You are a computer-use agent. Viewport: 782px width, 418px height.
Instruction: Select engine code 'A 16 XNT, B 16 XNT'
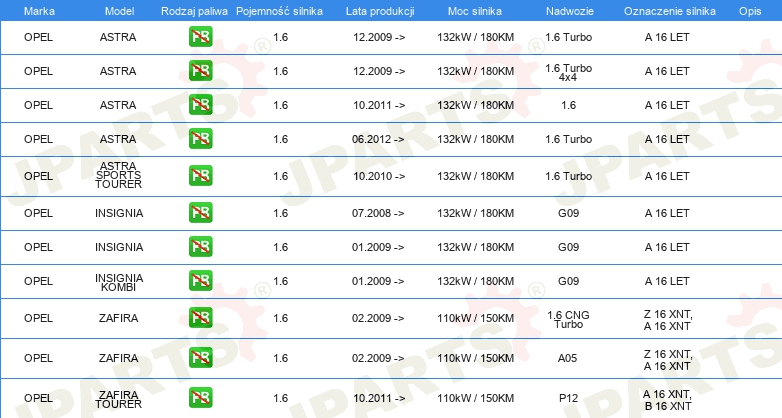(x=667, y=400)
